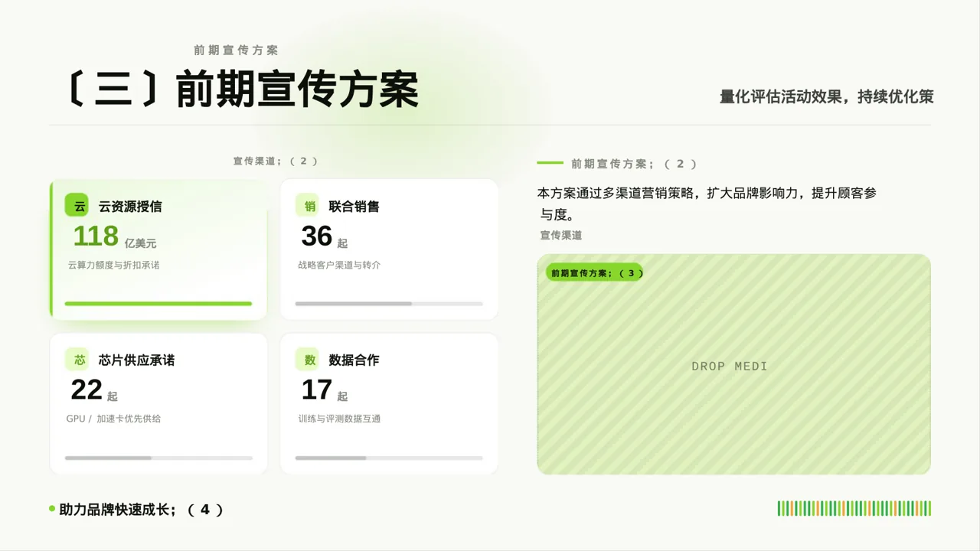Click the green "云" icon badge
Viewport: 980px width, 551px height.
[77, 205]
